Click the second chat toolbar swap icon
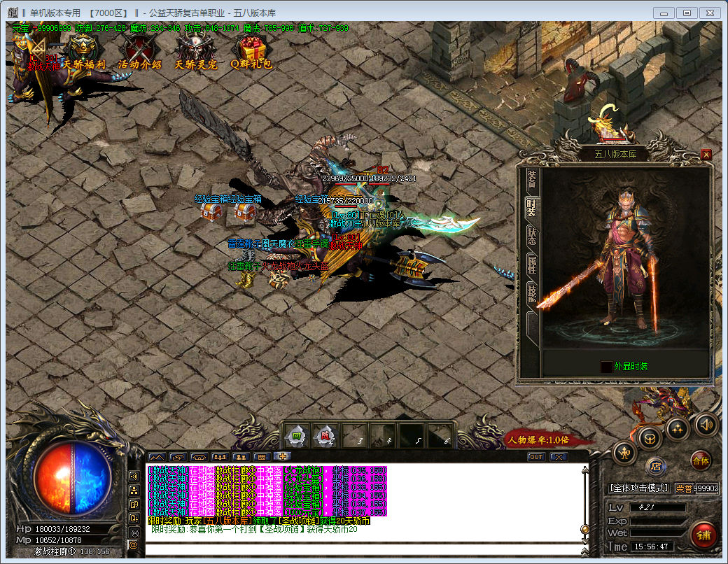The height and width of the screenshot is (564, 728). [178, 457]
